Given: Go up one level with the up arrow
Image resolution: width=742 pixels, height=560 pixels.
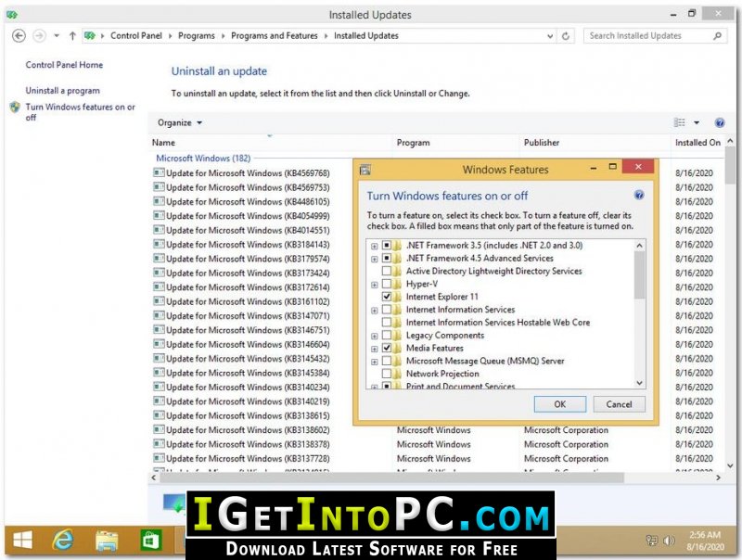Looking at the screenshot, I should (x=72, y=36).
